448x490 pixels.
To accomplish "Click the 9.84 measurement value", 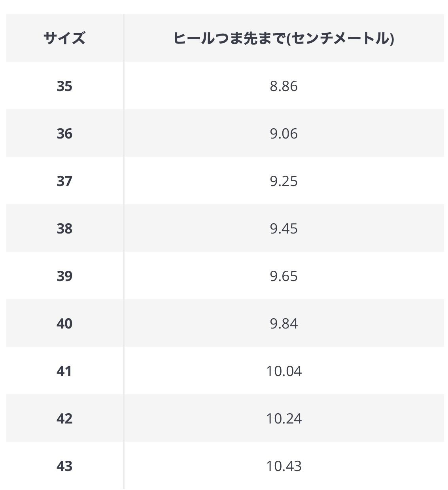I will pyautogui.click(x=284, y=323).
